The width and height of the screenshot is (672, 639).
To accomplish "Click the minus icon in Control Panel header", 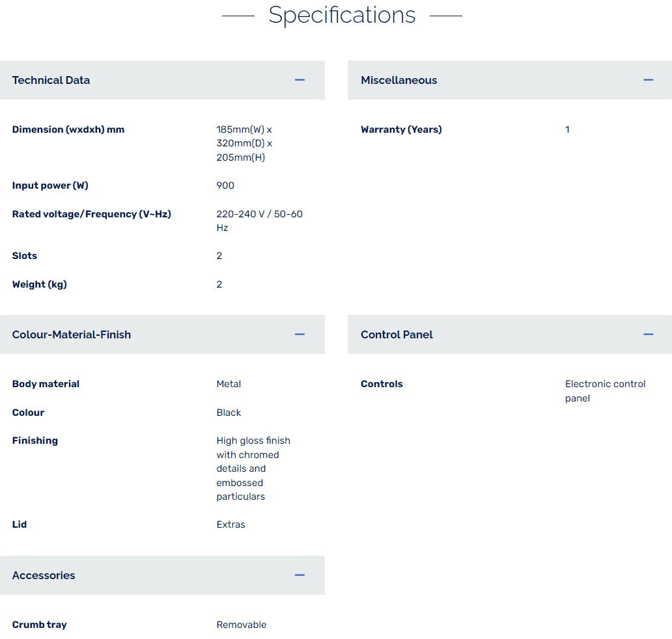I will (x=648, y=334).
